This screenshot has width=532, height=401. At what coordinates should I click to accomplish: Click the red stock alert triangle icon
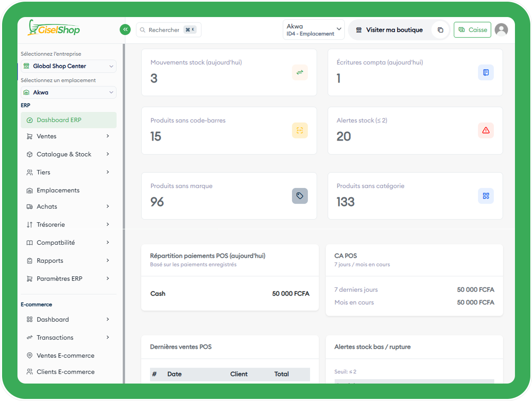(x=485, y=130)
